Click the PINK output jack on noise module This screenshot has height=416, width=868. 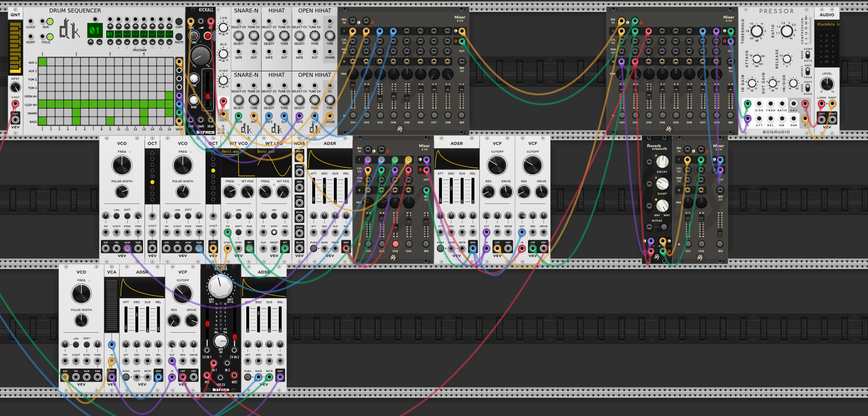tap(299, 172)
